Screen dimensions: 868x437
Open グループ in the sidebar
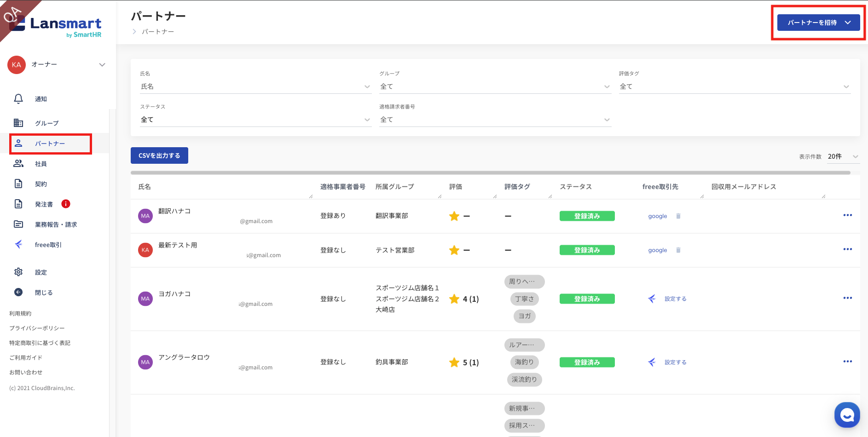pyautogui.click(x=47, y=123)
